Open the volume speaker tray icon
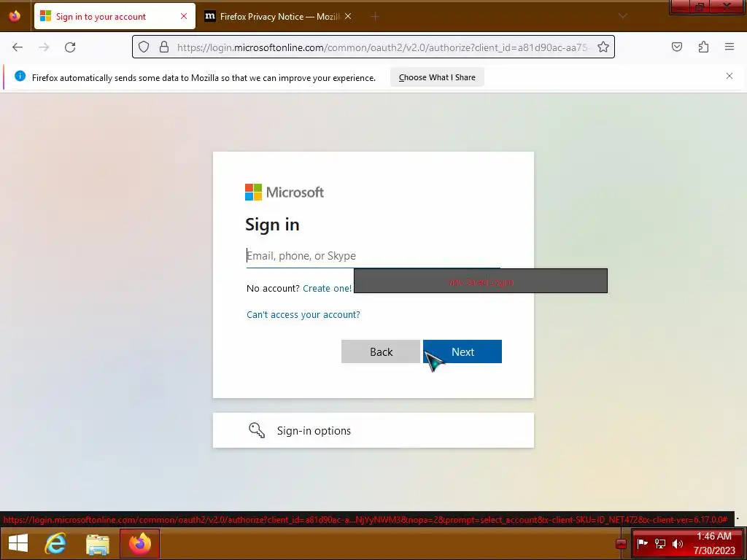 click(678, 543)
